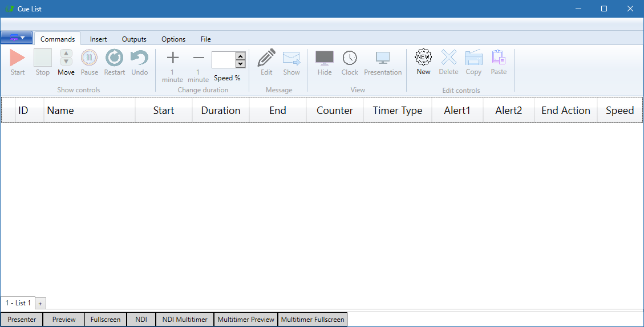Paste a cue from clipboard
The height and width of the screenshot is (327, 644).
[x=499, y=62]
